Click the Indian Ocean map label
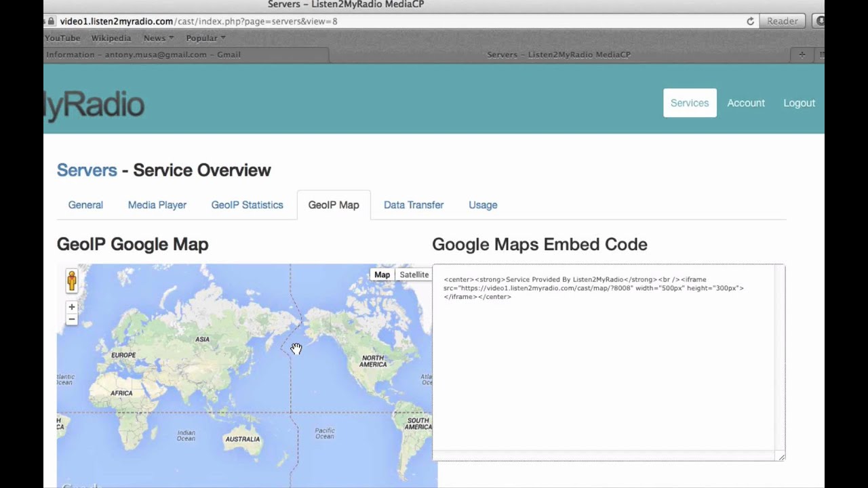 [x=186, y=435]
